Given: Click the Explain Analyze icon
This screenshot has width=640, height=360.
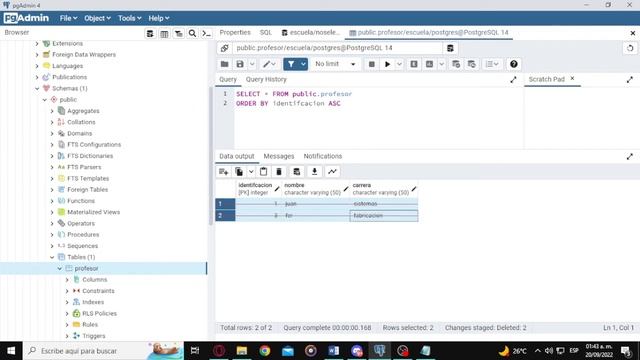Looking at the screenshot, I should pos(429,64).
